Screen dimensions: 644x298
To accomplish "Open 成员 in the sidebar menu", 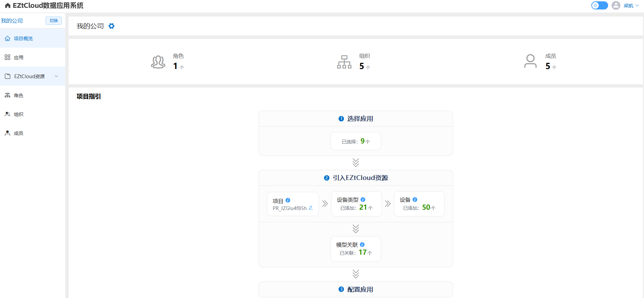I will (19, 133).
